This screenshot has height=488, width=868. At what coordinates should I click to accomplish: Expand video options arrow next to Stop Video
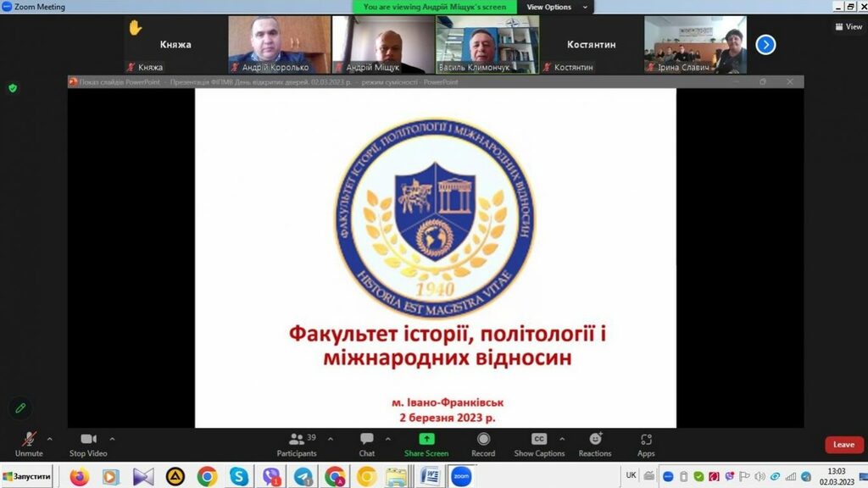coord(112,439)
